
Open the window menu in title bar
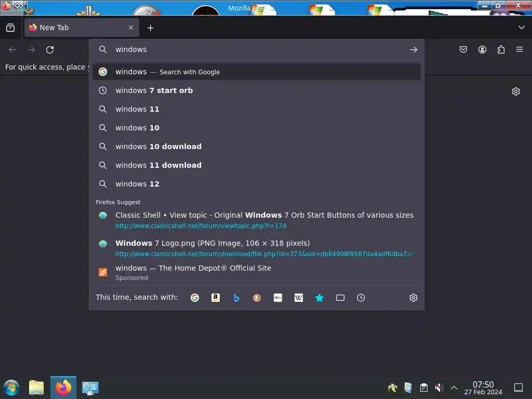[6, 6]
